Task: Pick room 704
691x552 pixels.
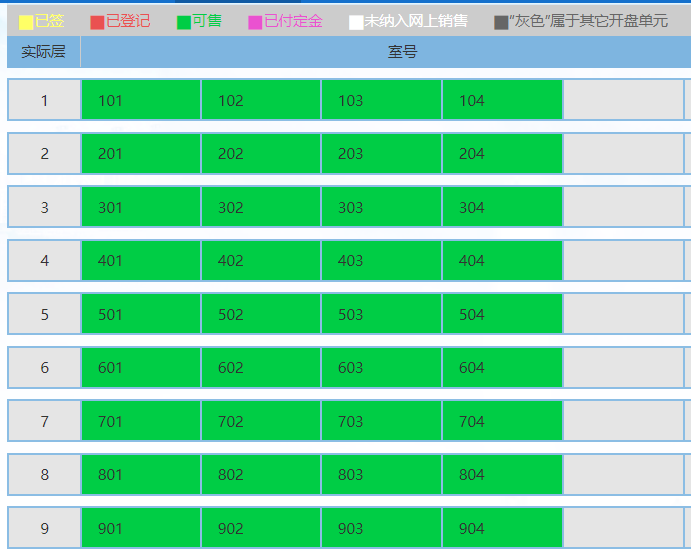Action: (502, 421)
